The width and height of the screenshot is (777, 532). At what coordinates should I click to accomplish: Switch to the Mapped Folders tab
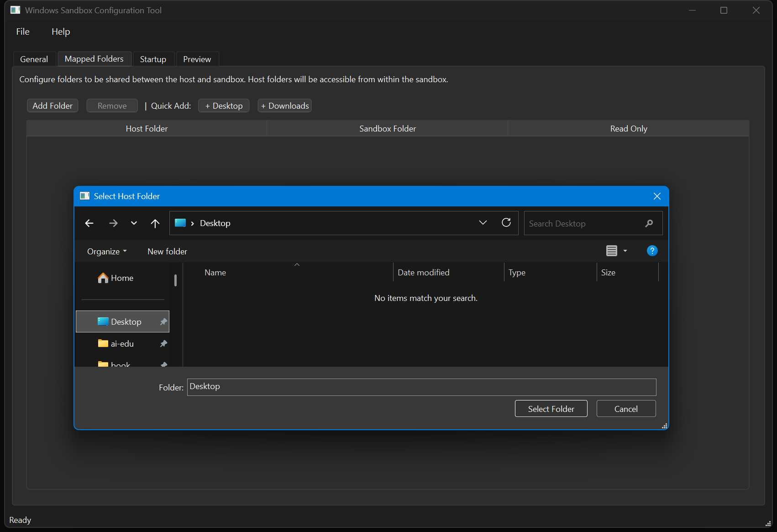[94, 59]
